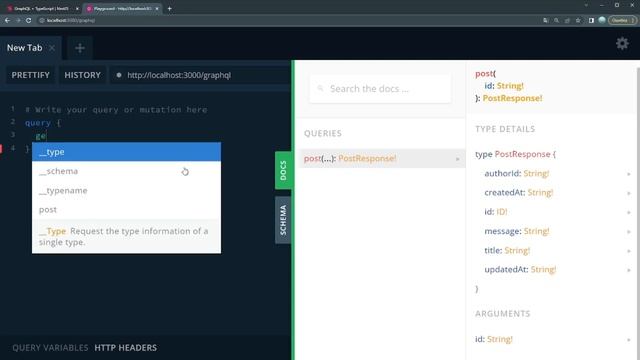Click the query keyword on line 2
This screenshot has height=360, width=640.
(38, 123)
